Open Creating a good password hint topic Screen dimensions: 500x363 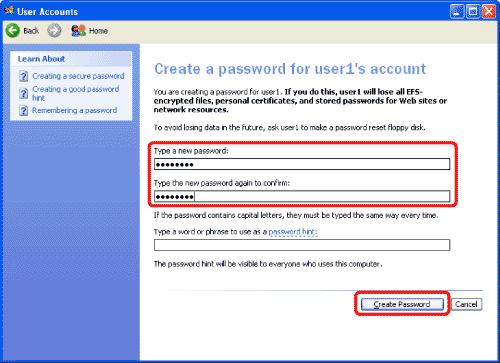(75, 93)
